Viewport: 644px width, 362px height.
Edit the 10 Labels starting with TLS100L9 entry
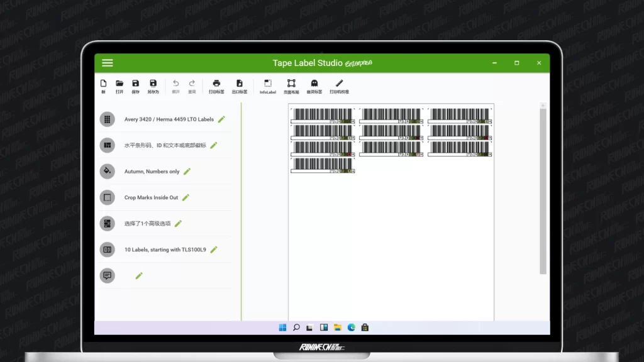[214, 250]
